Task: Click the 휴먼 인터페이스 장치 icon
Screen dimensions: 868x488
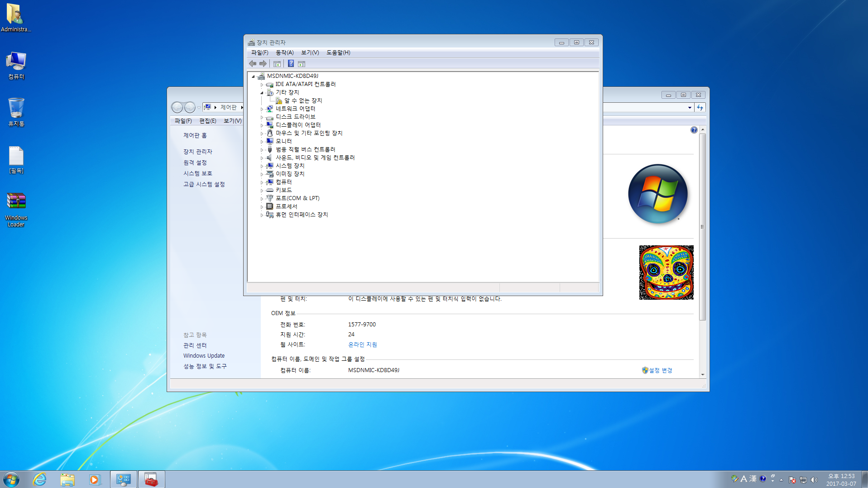Action: click(269, 215)
